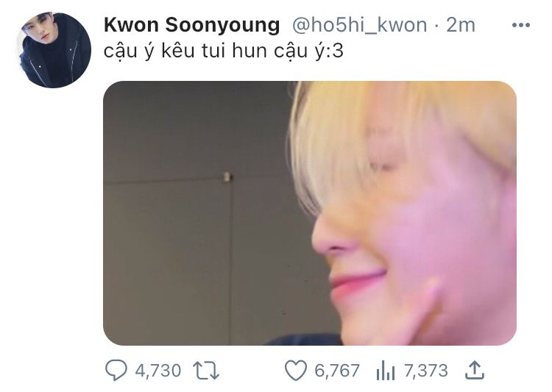Click the wall switch in the photo
The image size is (552, 392).
pos(227,177)
